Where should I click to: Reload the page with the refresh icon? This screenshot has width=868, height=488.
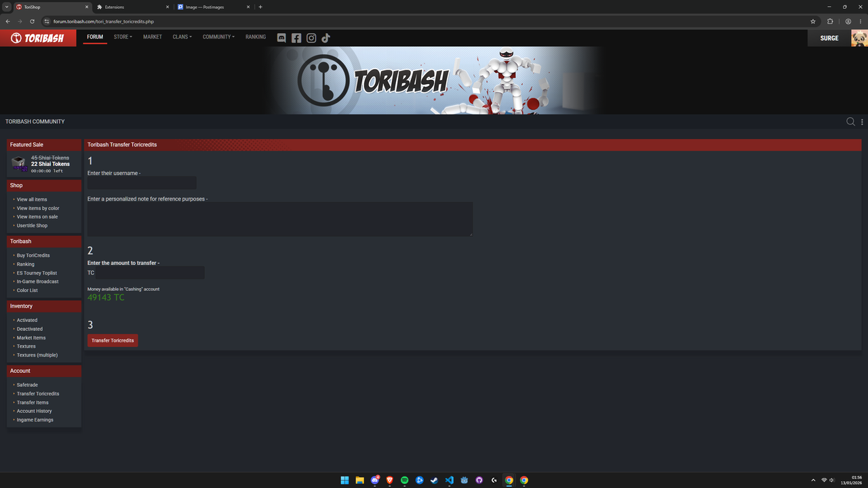32,21
